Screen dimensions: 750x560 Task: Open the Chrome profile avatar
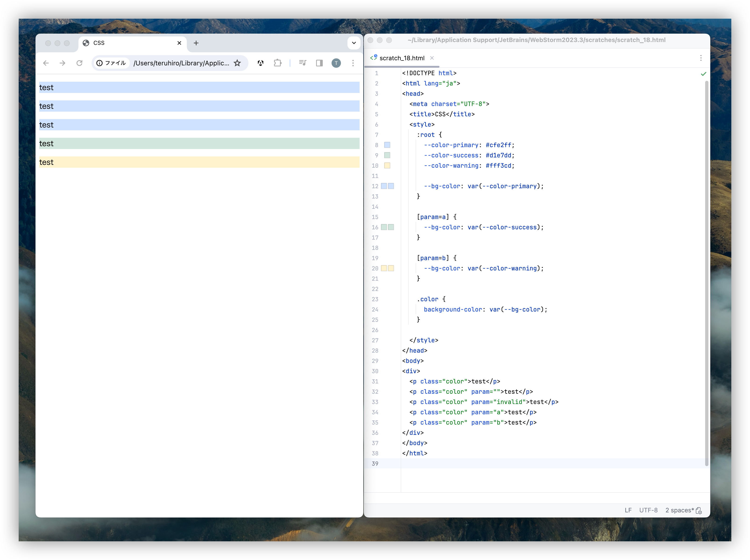[x=336, y=63]
